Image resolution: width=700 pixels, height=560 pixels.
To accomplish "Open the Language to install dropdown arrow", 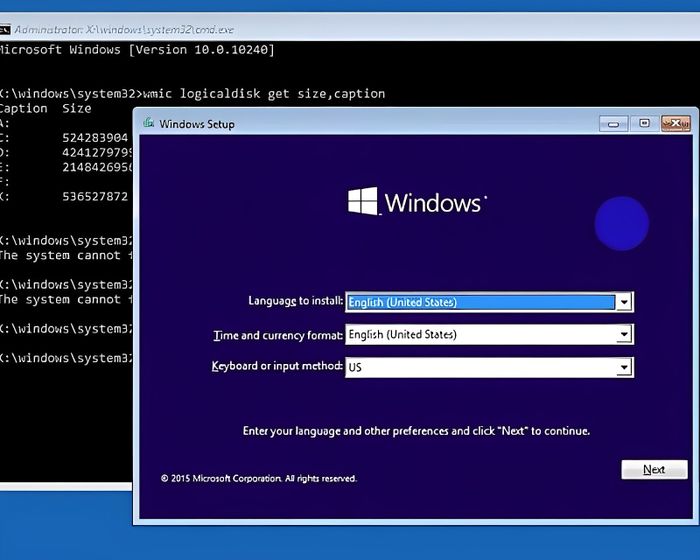I will click(x=624, y=302).
